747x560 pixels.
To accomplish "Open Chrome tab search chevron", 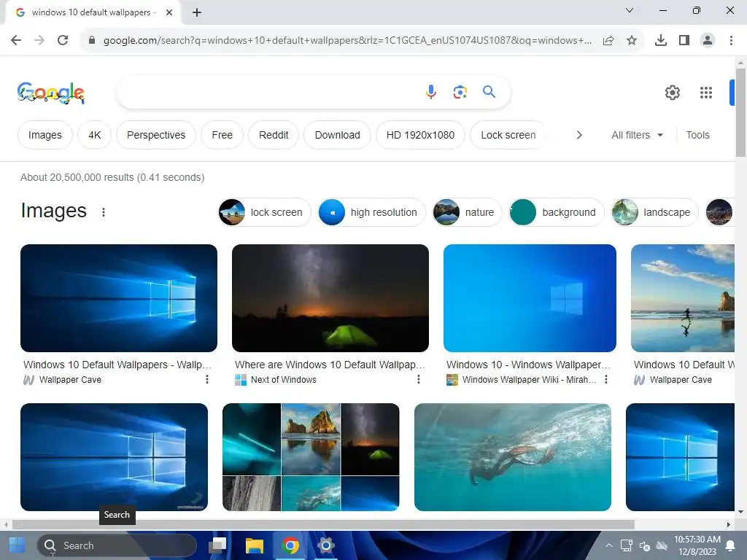I will tap(630, 10).
